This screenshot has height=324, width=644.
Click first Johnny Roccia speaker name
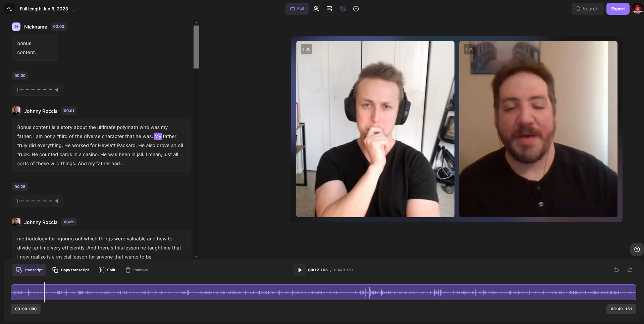coord(41,111)
